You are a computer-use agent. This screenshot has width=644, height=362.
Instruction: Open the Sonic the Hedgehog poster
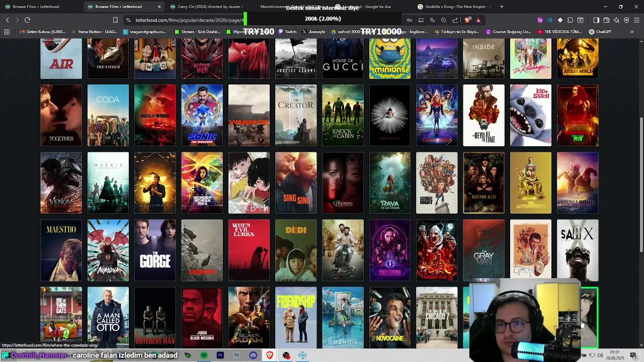(x=202, y=115)
